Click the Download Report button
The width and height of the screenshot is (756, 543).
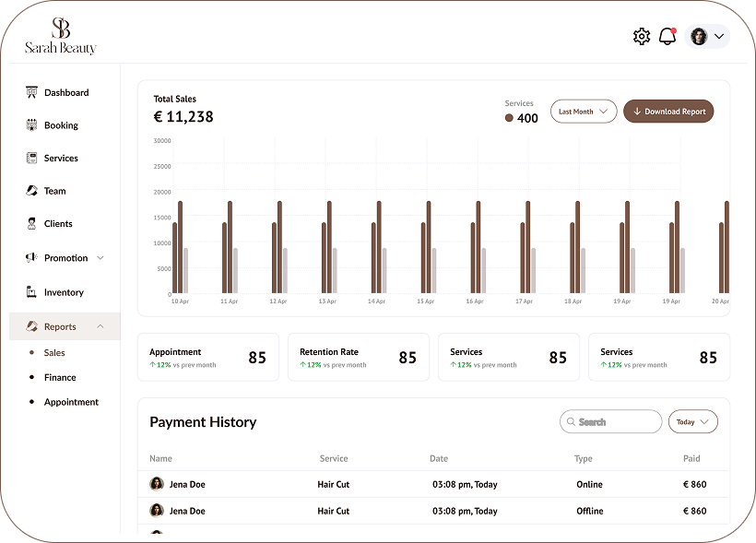[668, 112]
